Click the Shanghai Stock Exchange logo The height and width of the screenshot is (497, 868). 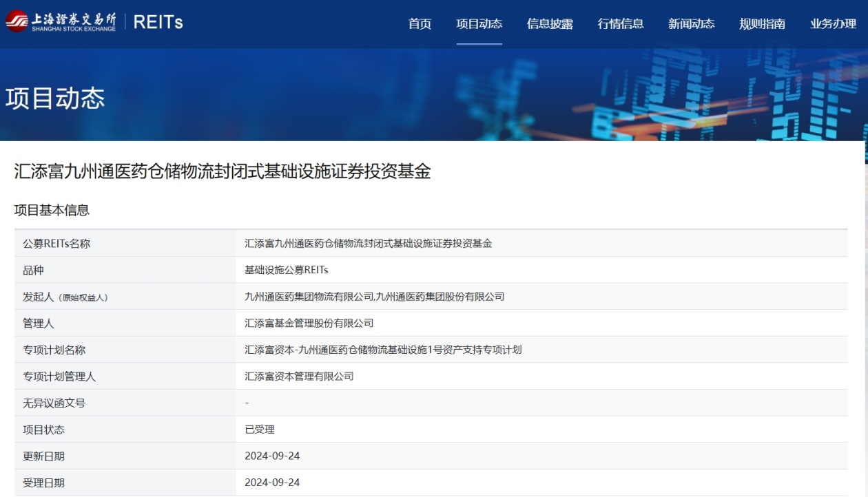pyautogui.click(x=61, y=21)
